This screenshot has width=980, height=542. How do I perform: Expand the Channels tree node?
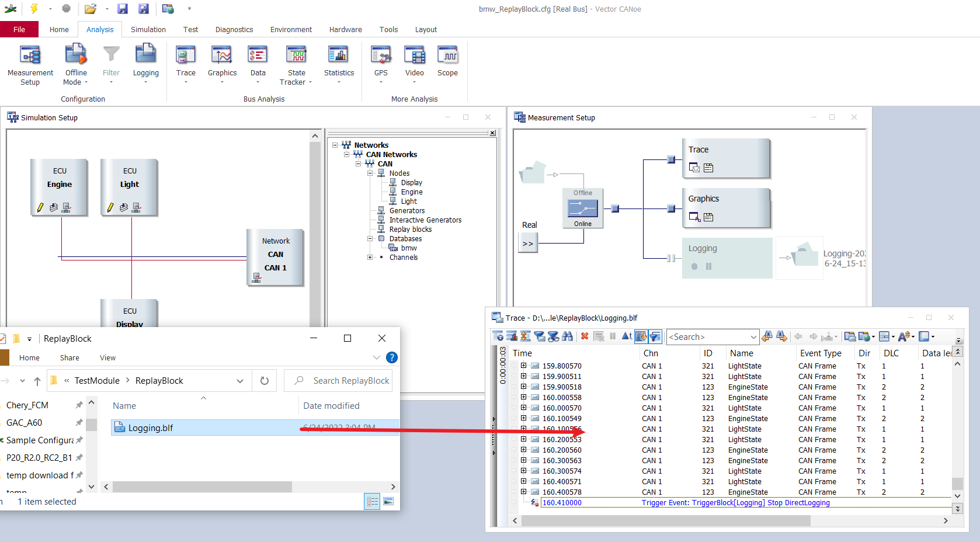click(x=370, y=257)
